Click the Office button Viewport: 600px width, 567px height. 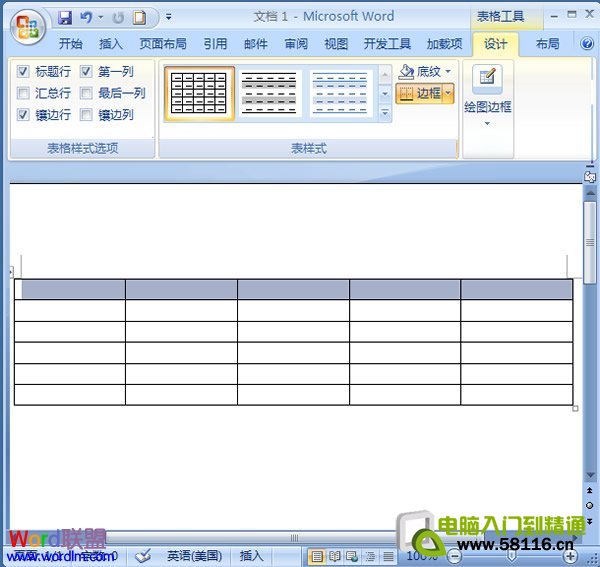28,26
